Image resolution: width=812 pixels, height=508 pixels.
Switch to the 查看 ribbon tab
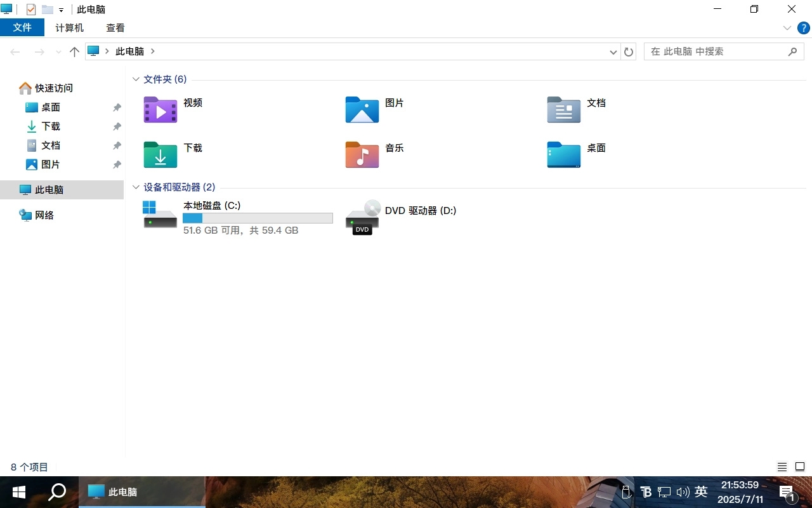(x=115, y=27)
